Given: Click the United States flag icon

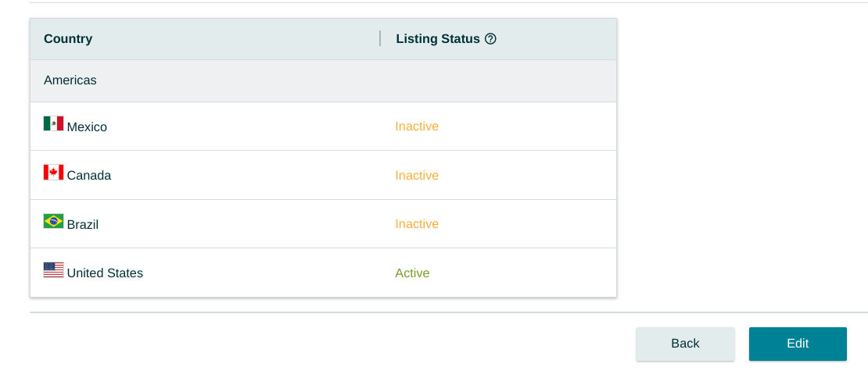Looking at the screenshot, I should (54, 269).
